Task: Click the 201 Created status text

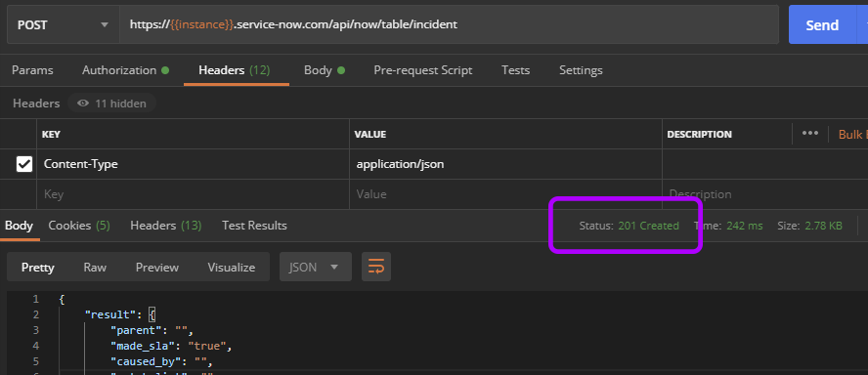Action: pos(648,226)
